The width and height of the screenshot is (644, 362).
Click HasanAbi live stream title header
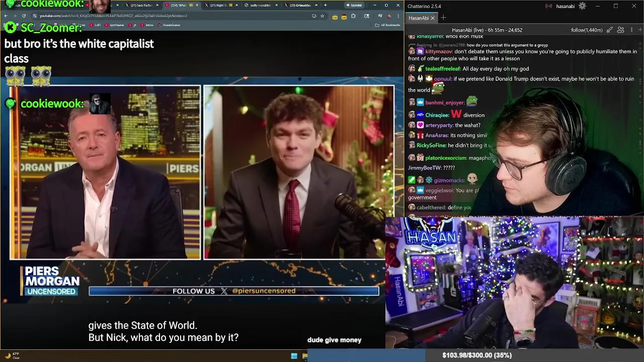(487, 30)
